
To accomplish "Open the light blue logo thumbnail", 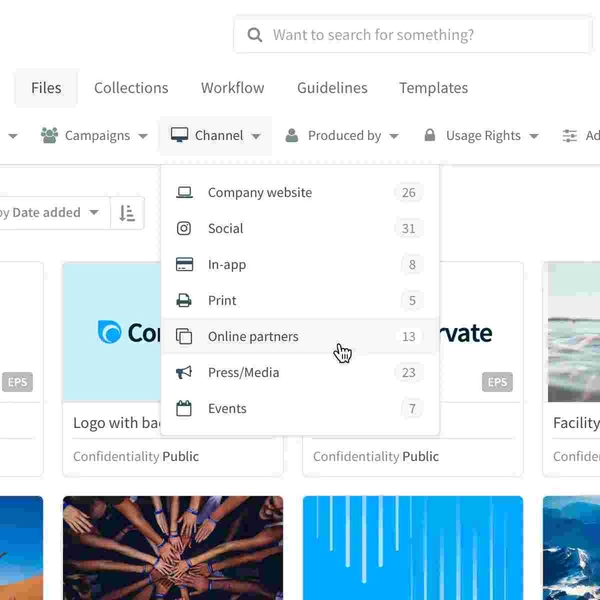I will click(x=112, y=332).
